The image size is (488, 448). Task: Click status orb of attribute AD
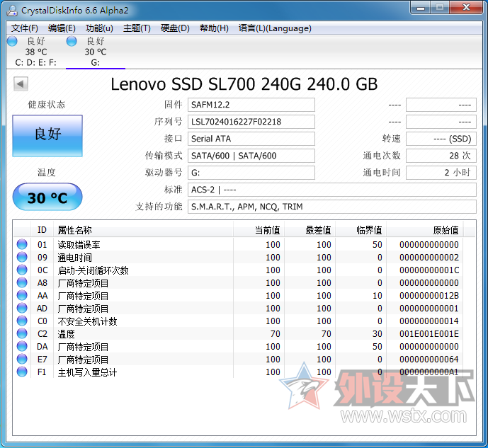click(22, 308)
